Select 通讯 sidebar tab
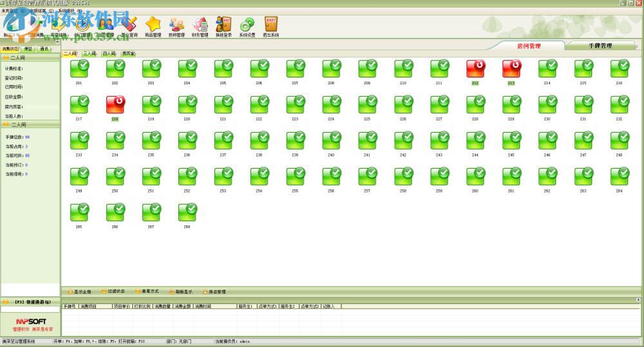Image resolution: width=644 pixels, height=347 pixels. [44, 49]
